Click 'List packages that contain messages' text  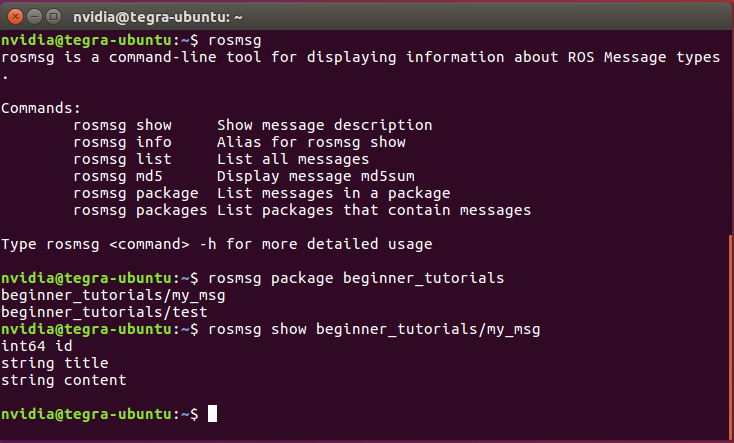[x=374, y=210]
